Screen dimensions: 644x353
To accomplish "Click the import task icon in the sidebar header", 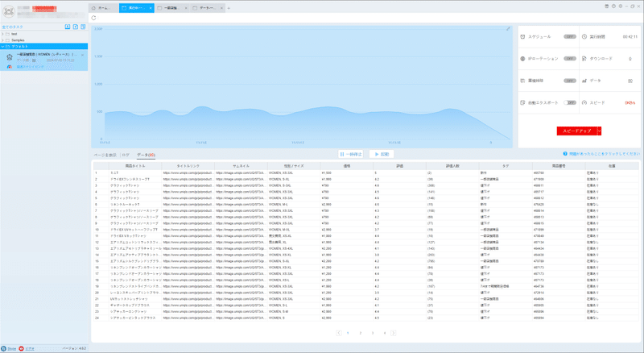I will click(x=68, y=27).
